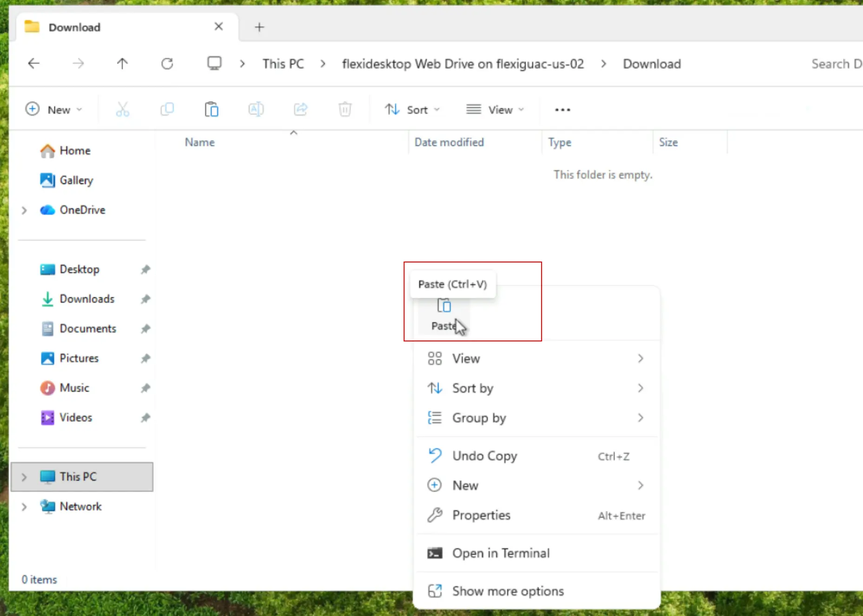The image size is (863, 616).
Task: Open Sort by submenu
Action: pos(536,388)
